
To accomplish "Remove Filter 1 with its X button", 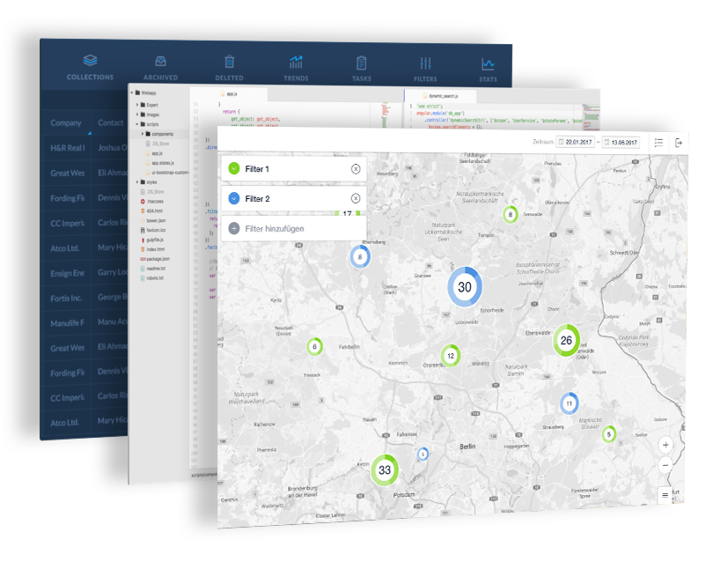I will 356,168.
